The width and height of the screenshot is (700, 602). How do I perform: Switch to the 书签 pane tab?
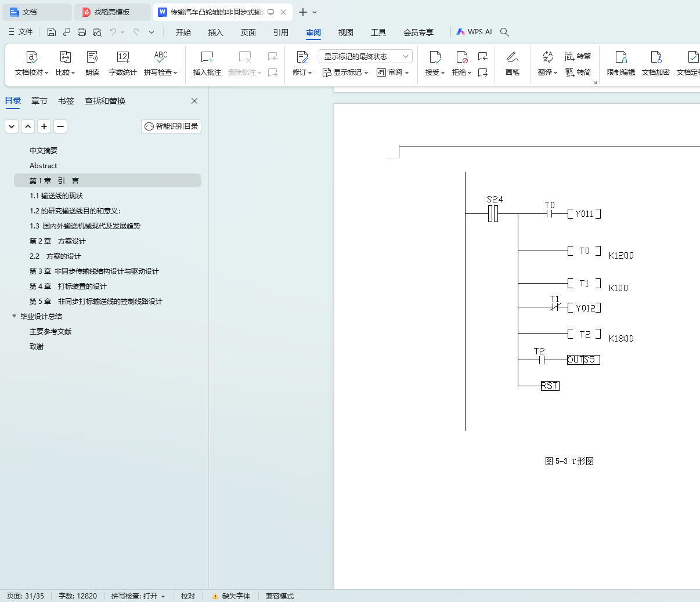pyautogui.click(x=66, y=101)
